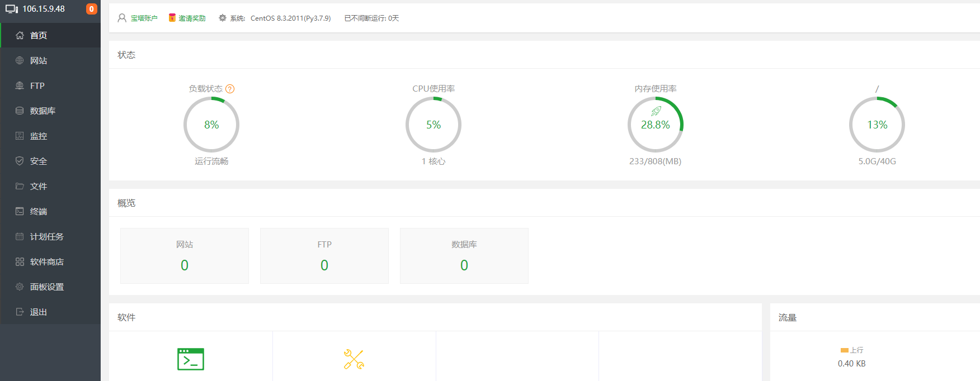Select 软件商店 from the sidebar
980x381 pixels.
pyautogui.click(x=47, y=261)
